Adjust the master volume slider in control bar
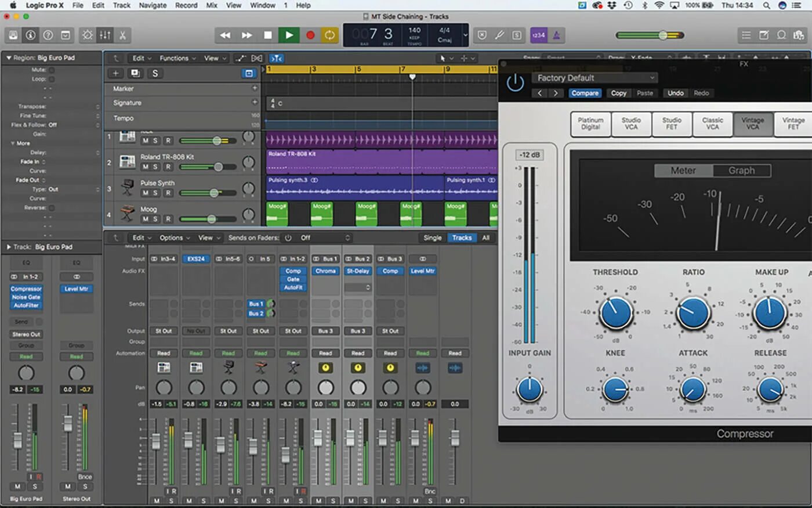This screenshot has width=812, height=508. 650,35
